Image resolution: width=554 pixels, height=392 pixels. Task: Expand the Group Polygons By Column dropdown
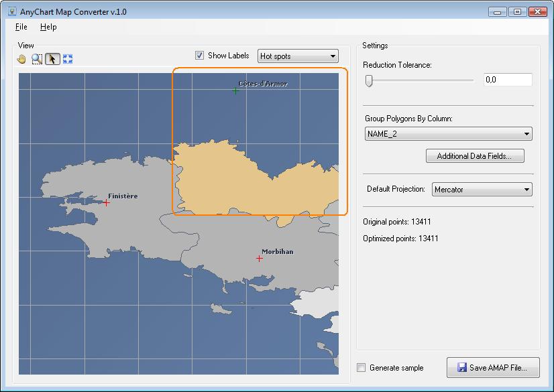pos(448,134)
